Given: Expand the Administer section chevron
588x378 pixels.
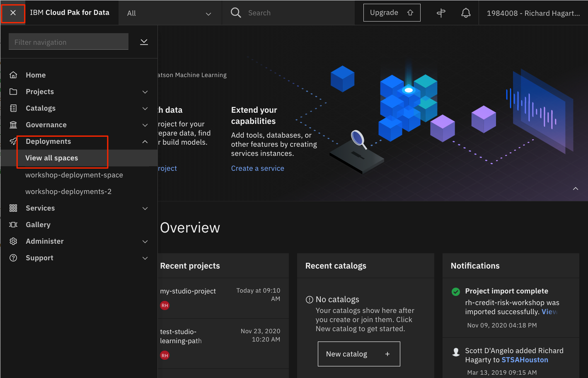Looking at the screenshot, I should (145, 241).
